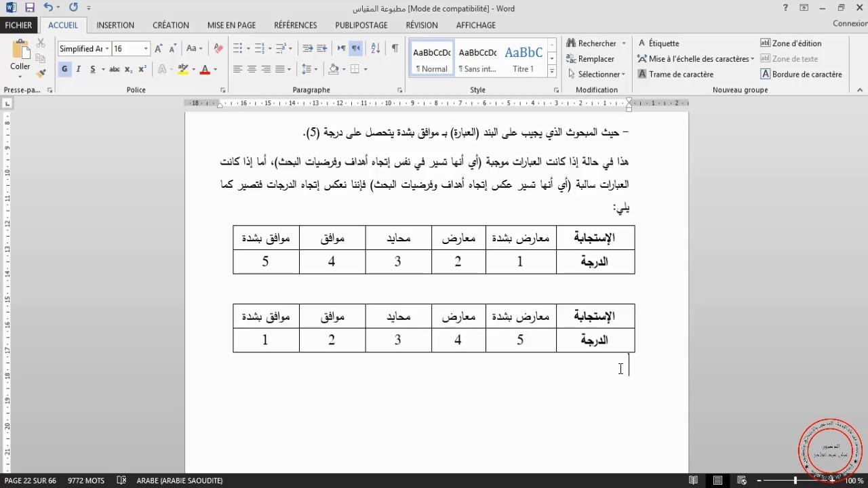Viewport: 868px width, 488px height.
Task: Open the change case Aa dropdown
Action: 195,49
